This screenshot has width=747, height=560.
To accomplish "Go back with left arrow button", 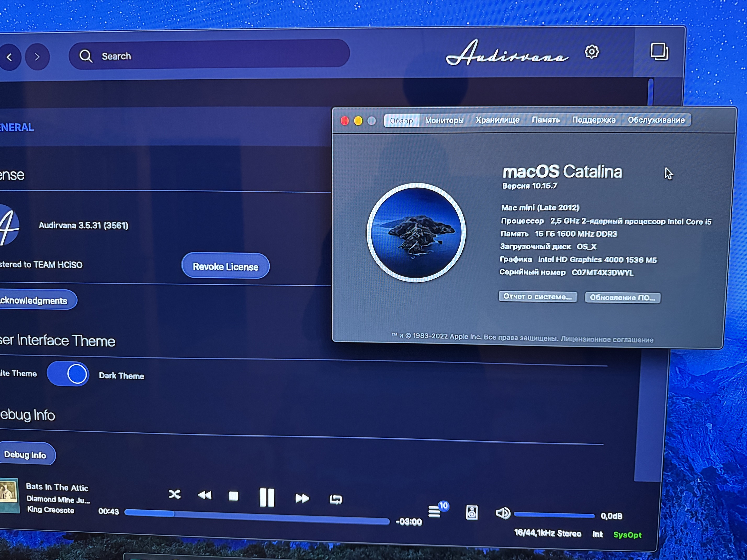I will [9, 57].
